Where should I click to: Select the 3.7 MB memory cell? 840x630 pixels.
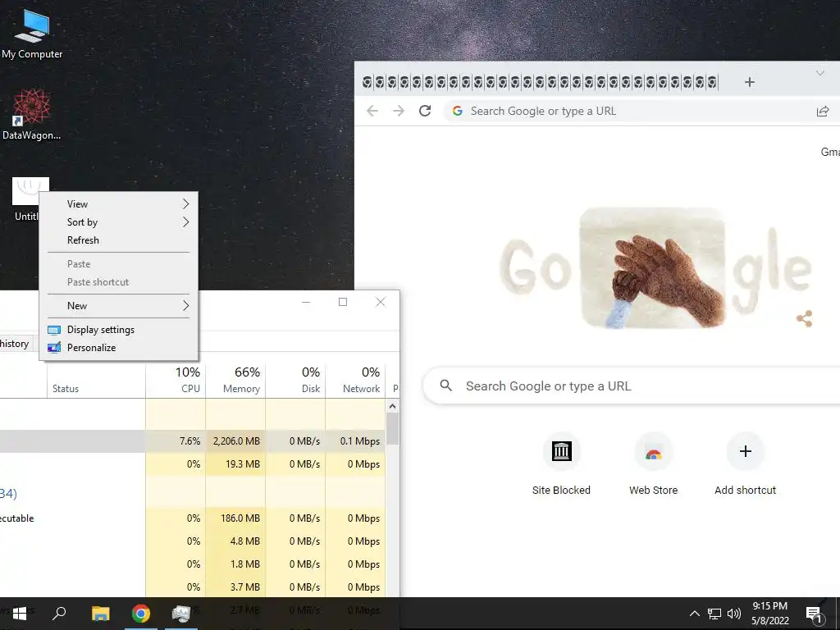tap(235, 587)
